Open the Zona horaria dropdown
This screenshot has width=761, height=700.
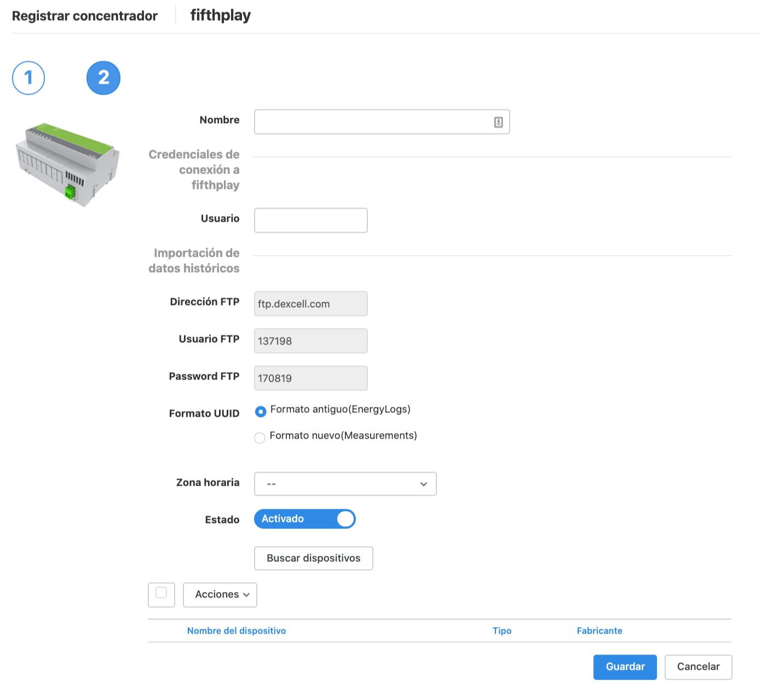345,484
